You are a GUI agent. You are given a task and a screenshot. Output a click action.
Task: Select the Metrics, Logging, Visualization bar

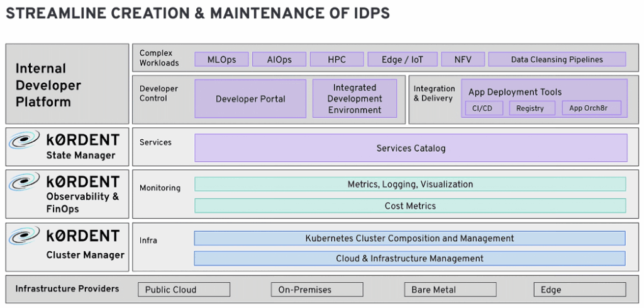[x=410, y=184]
